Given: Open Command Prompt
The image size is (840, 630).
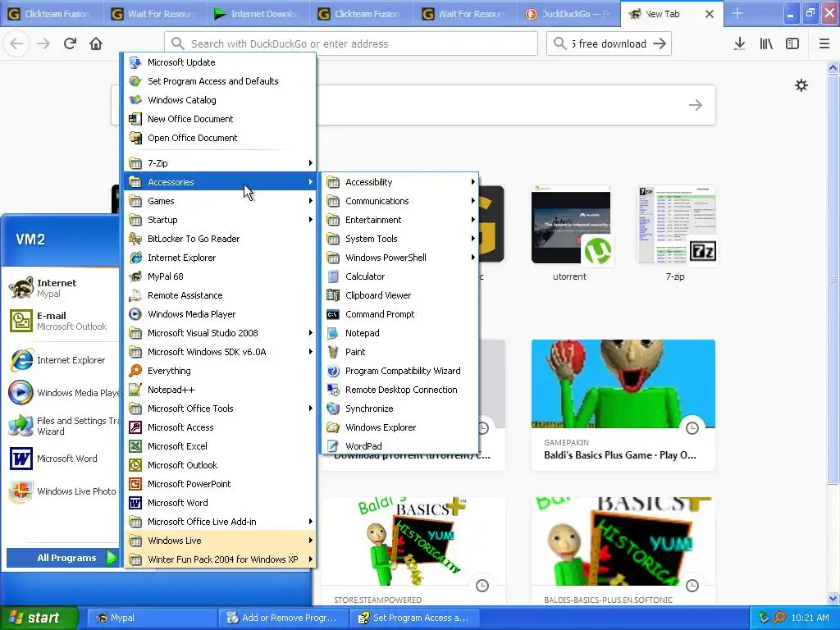Looking at the screenshot, I should [x=399, y=314].
